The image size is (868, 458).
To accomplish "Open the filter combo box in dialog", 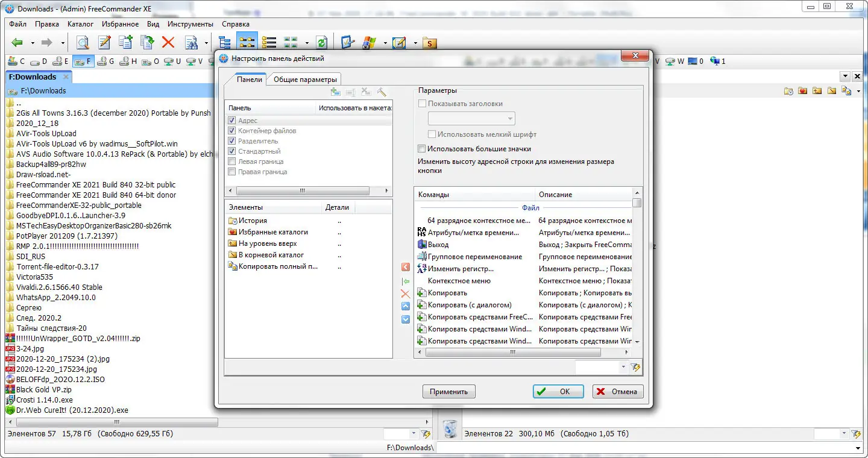I will click(x=602, y=367).
